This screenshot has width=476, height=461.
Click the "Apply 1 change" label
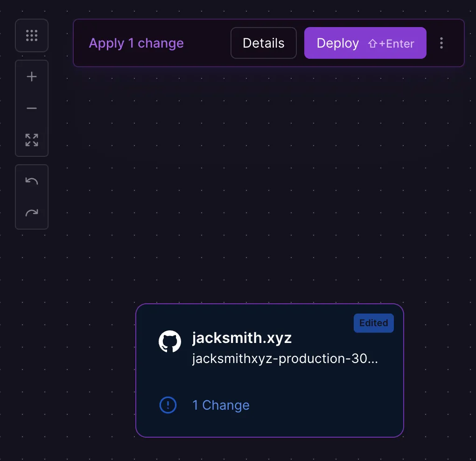tap(136, 43)
